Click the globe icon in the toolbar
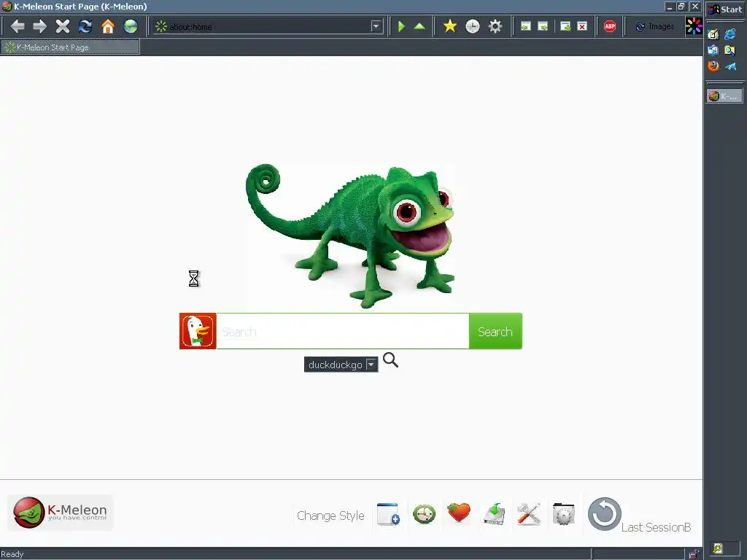 click(131, 26)
